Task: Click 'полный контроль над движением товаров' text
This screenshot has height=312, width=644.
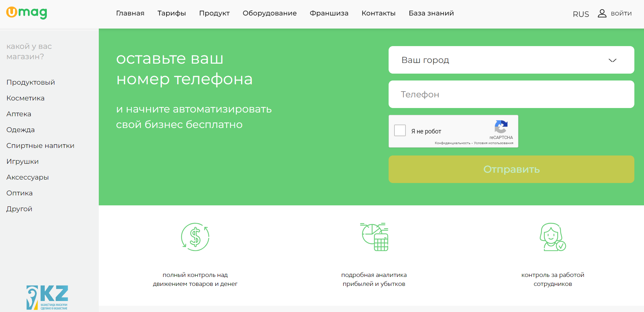Action: point(195,279)
